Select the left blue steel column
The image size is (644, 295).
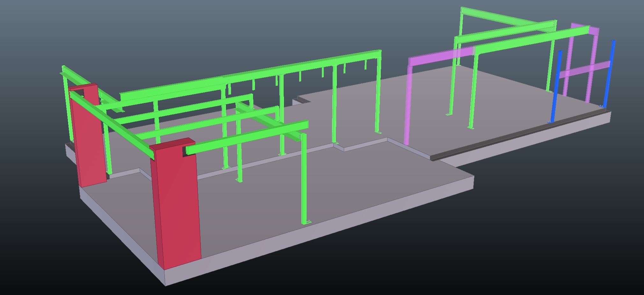[x=556, y=86]
